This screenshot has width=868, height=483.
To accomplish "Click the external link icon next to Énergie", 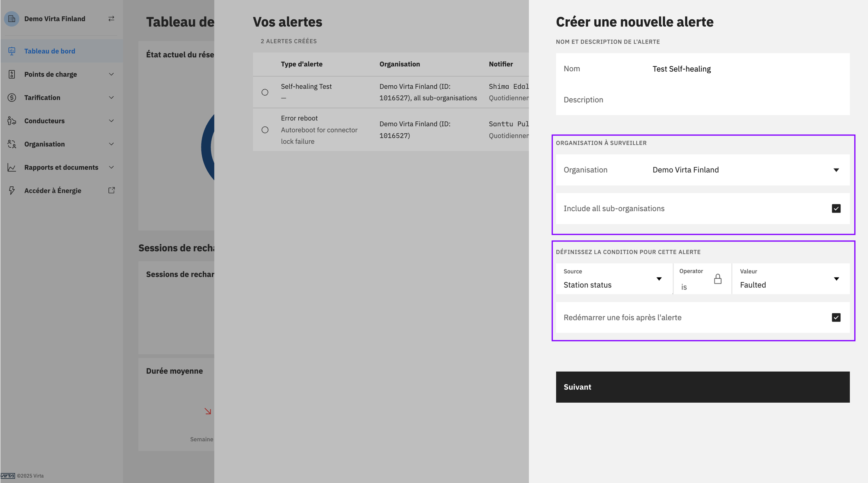I will pyautogui.click(x=111, y=190).
